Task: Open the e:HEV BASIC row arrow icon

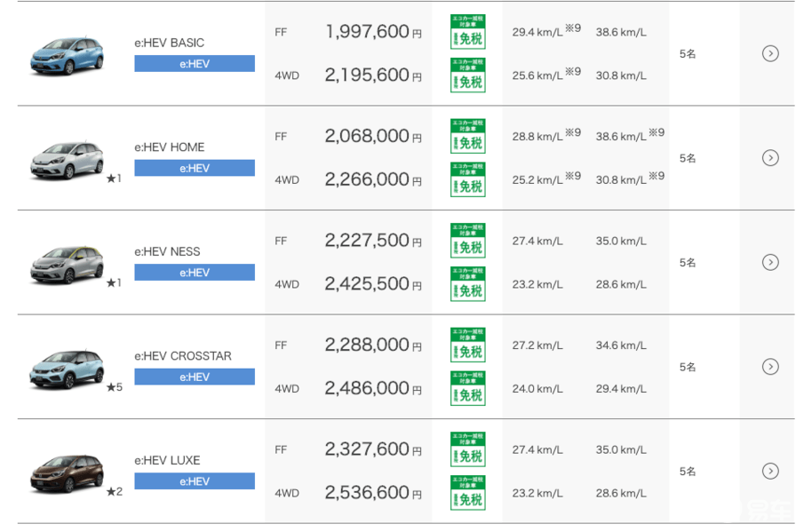Action: pos(770,53)
